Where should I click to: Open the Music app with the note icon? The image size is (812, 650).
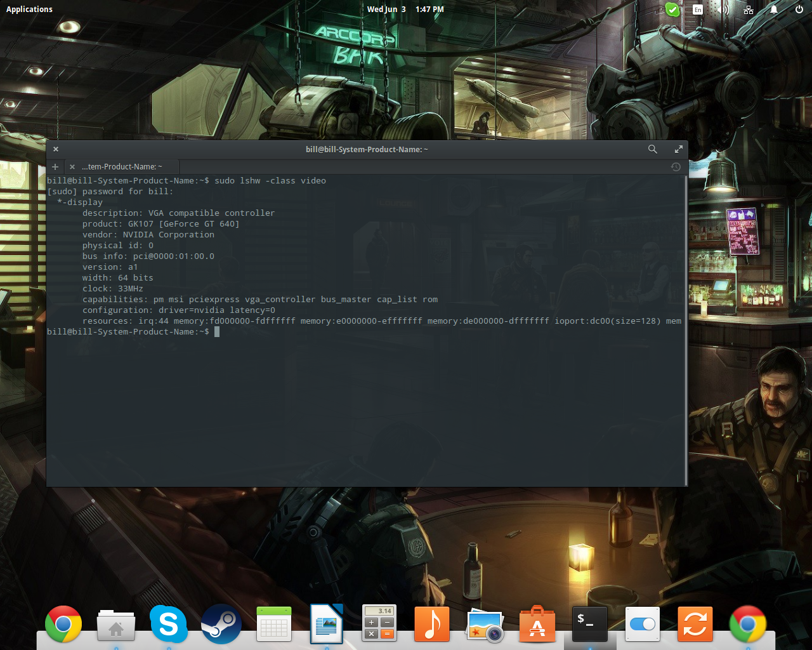(432, 624)
